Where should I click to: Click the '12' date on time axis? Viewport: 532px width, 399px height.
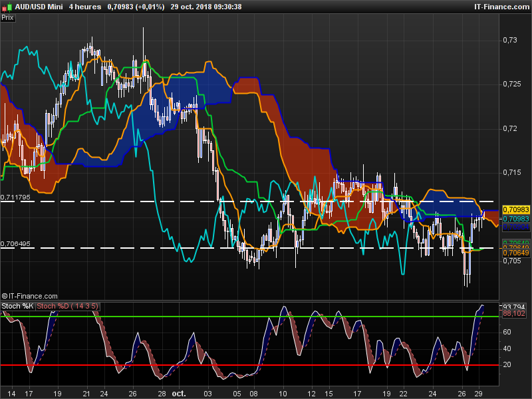pos(311,394)
